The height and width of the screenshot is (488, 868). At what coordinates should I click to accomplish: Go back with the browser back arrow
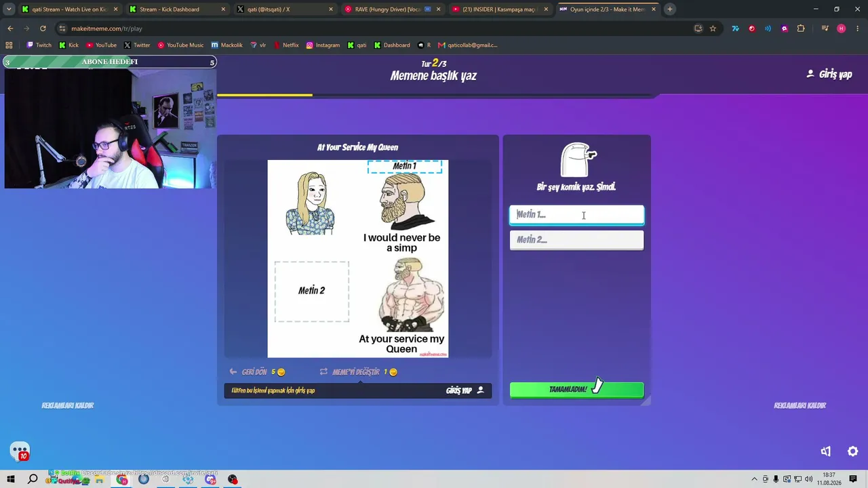pyautogui.click(x=10, y=28)
